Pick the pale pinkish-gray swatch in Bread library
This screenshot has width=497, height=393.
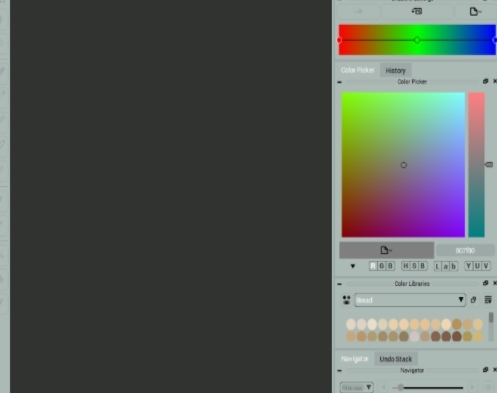(414, 336)
